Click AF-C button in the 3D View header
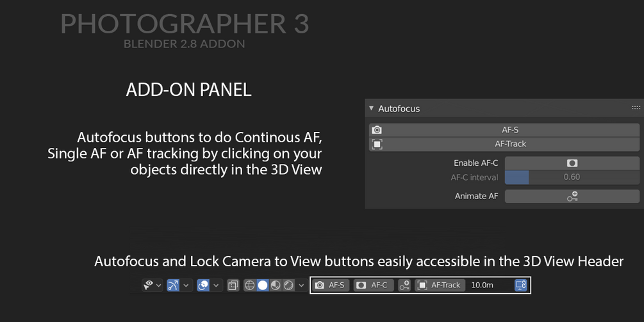Image resolution: width=644 pixels, height=322 pixels. coord(372,285)
